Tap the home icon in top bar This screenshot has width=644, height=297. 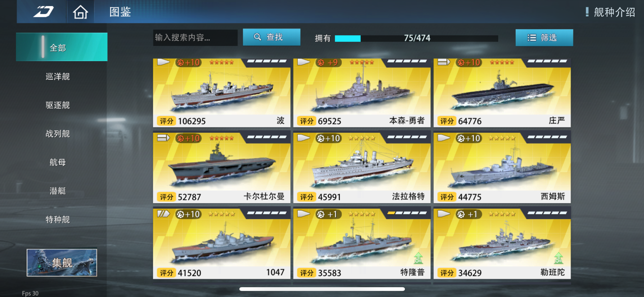[80, 12]
